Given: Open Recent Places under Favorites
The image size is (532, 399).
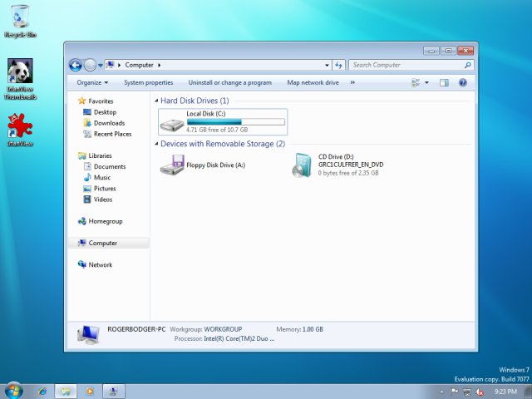Looking at the screenshot, I should [x=107, y=134].
